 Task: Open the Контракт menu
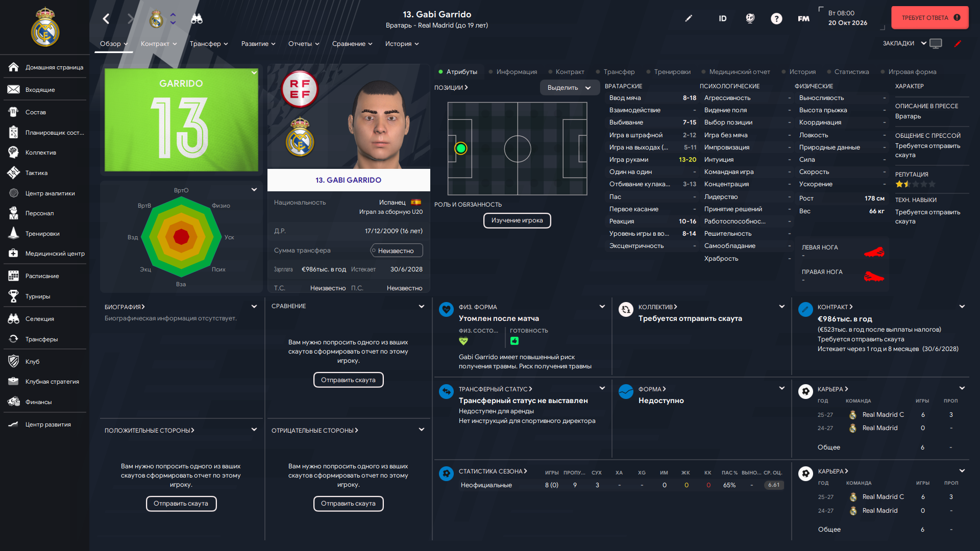[x=159, y=44]
